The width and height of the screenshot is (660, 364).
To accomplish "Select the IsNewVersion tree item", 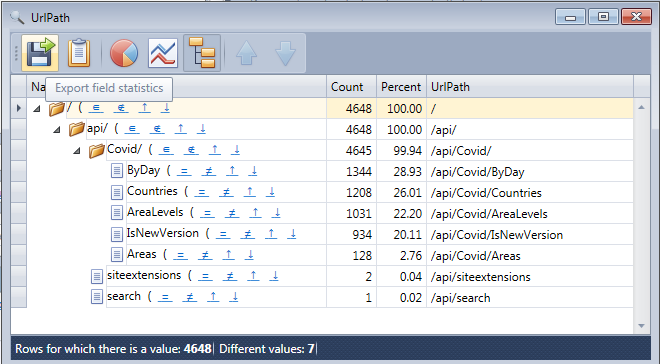I will pos(162,233).
